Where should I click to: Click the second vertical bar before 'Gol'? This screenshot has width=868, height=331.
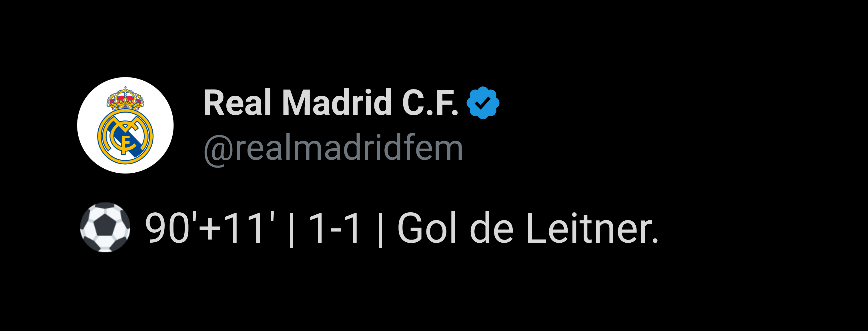click(381, 229)
